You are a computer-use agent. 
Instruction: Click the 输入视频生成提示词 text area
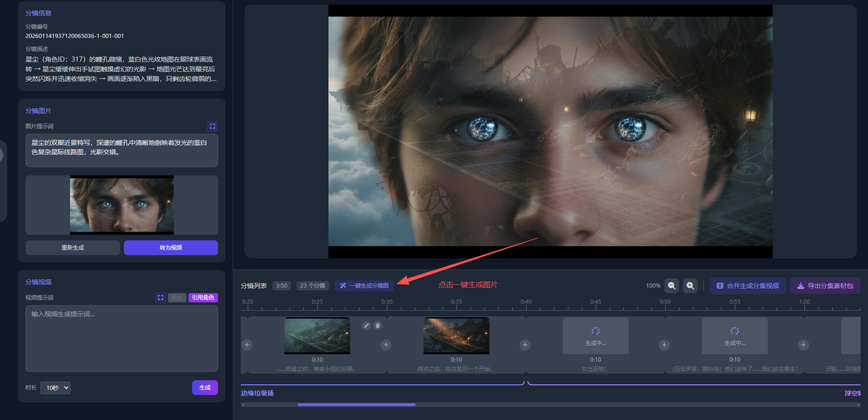point(121,338)
